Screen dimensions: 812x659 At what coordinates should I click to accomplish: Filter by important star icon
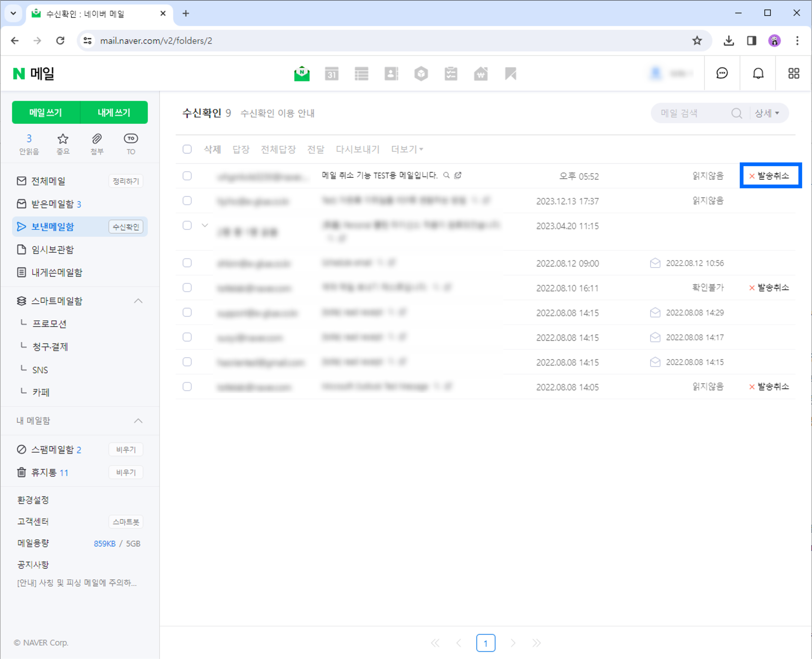[x=63, y=143]
